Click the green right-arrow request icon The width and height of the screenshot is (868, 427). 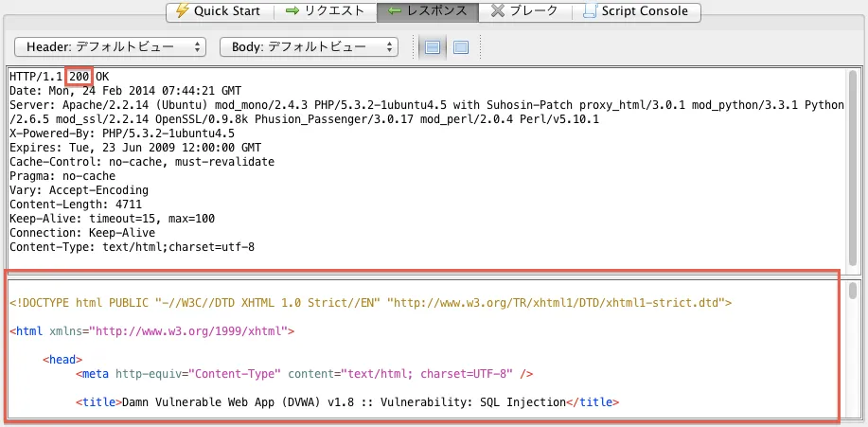292,12
